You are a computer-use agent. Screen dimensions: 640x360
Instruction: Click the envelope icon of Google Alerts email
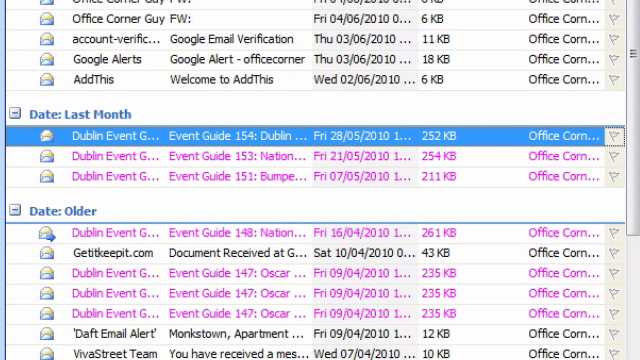coord(47,60)
